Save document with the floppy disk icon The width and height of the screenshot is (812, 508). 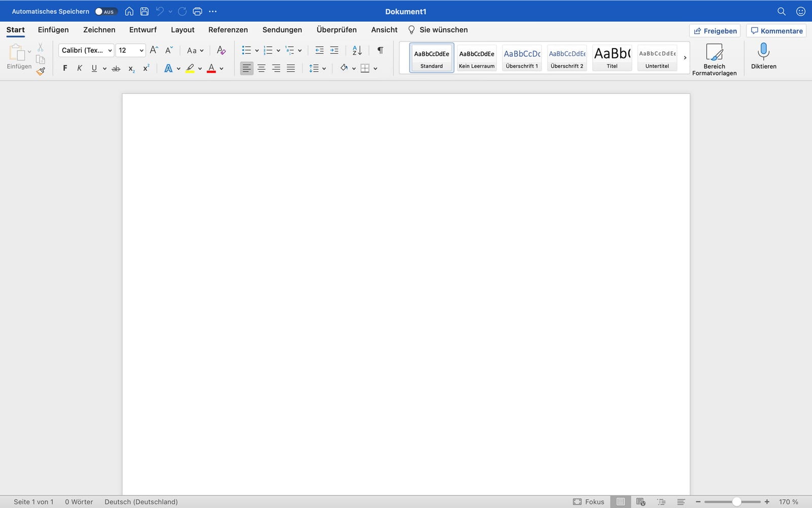[x=145, y=11]
